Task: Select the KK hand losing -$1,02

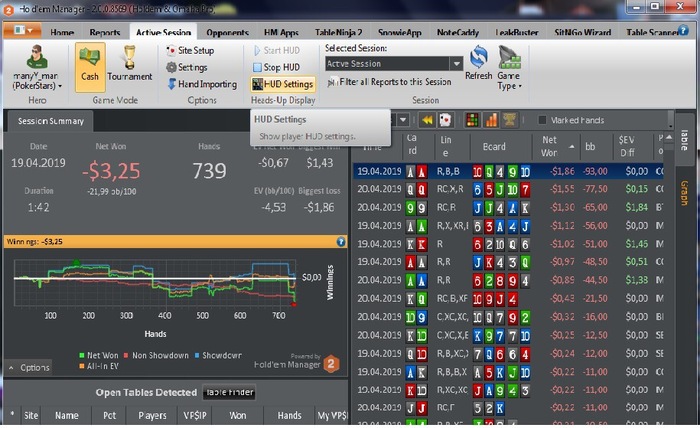Action: tap(508, 244)
